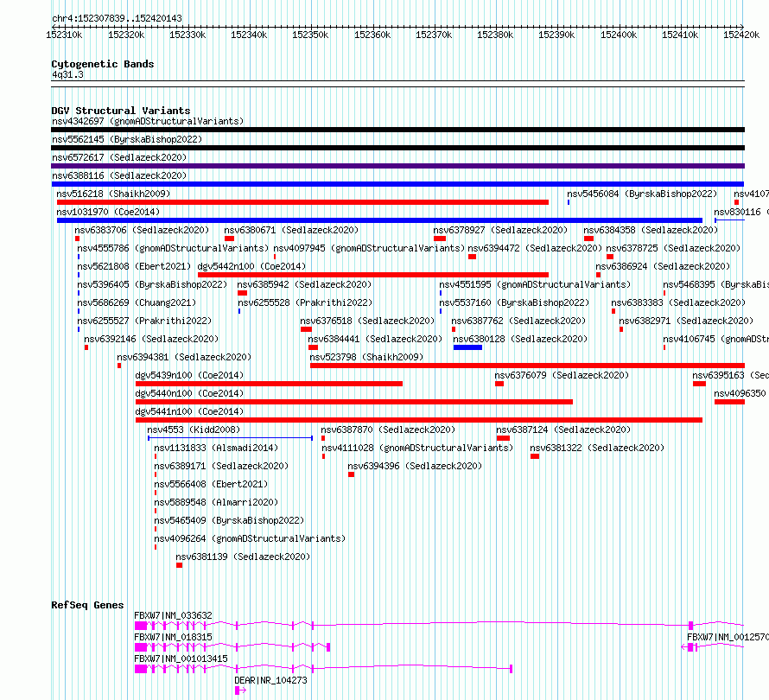Select nsv4555786 gnomADStructuralVariants label
This screenshot has height=700, width=769.
(x=173, y=248)
